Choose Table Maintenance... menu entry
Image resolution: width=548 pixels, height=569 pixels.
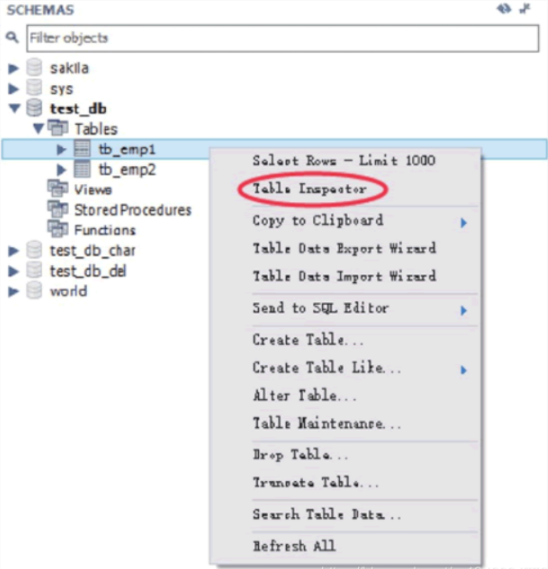tap(327, 423)
